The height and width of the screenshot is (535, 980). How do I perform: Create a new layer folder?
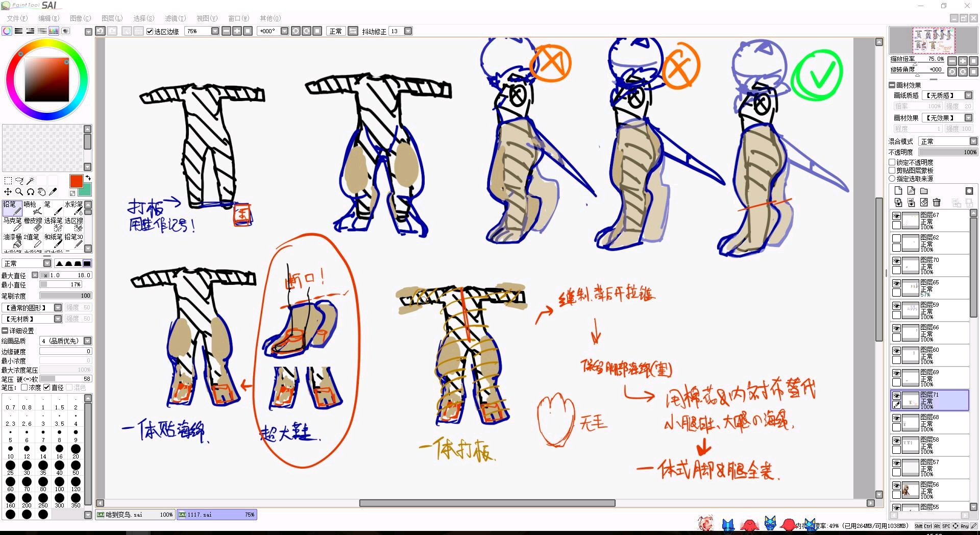point(924,191)
